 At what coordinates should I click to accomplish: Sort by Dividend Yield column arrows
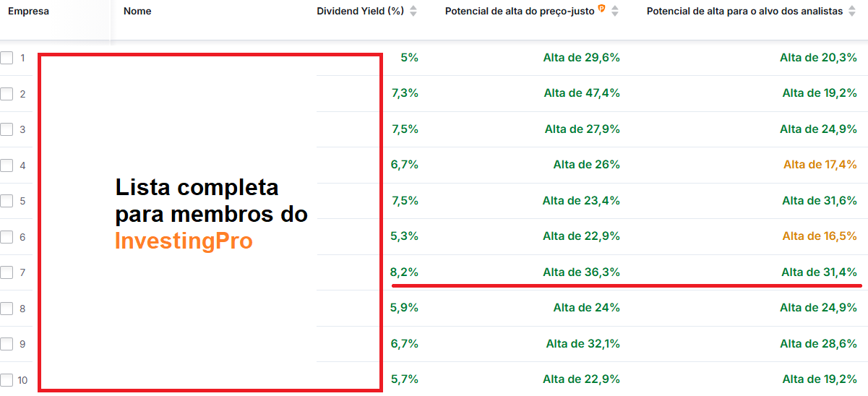(x=413, y=12)
